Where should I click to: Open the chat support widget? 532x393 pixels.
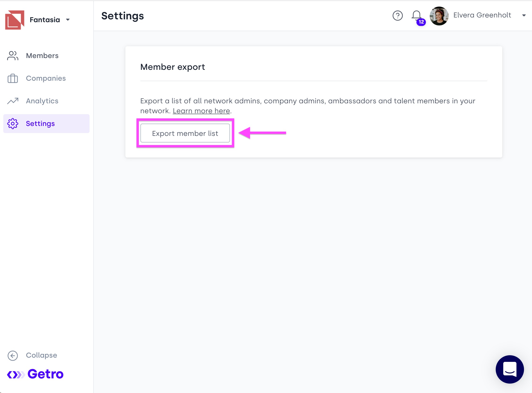(x=510, y=369)
